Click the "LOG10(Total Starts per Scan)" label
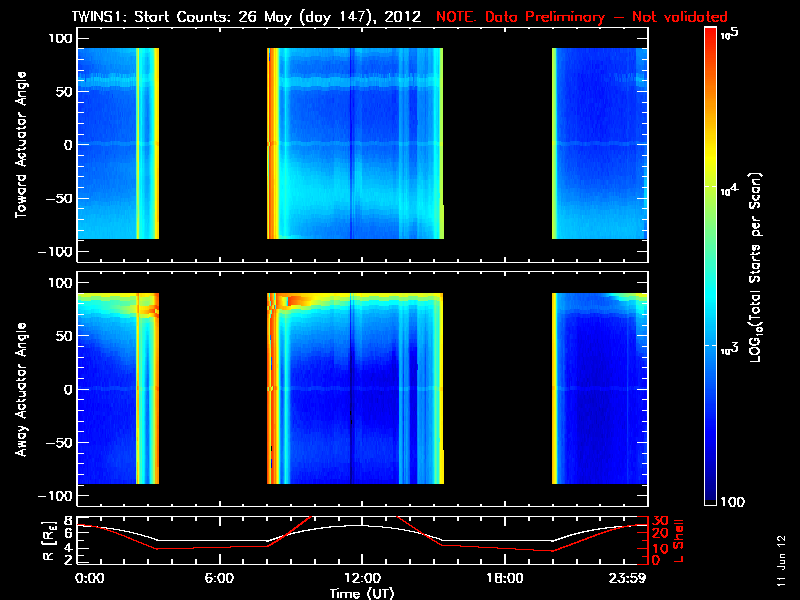The height and width of the screenshot is (600, 800). (758, 264)
